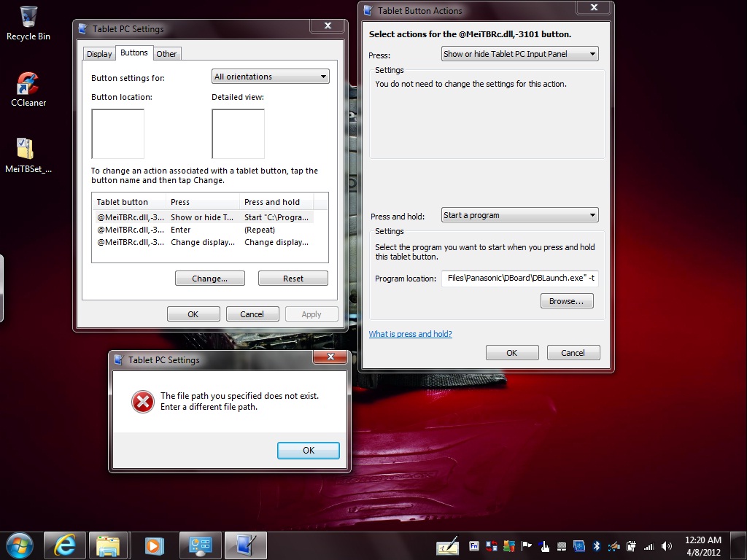
Task: Open the Press action dropdown
Action: click(x=519, y=54)
